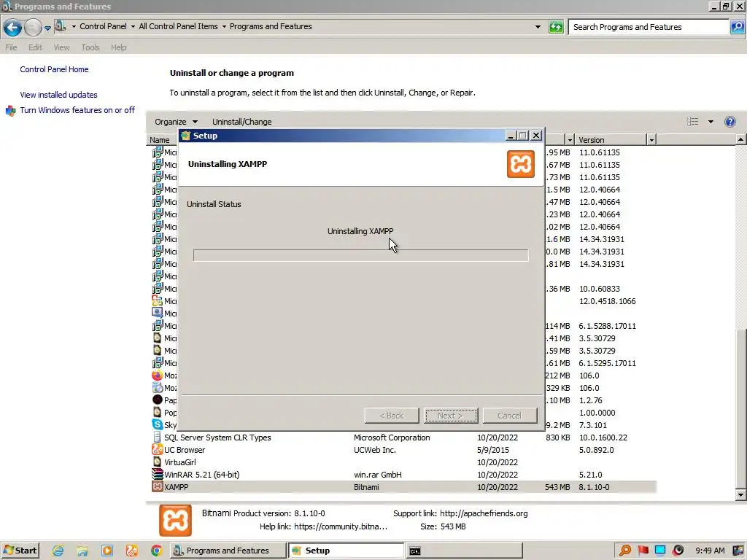Open Internet Explorer from taskbar

click(x=58, y=551)
